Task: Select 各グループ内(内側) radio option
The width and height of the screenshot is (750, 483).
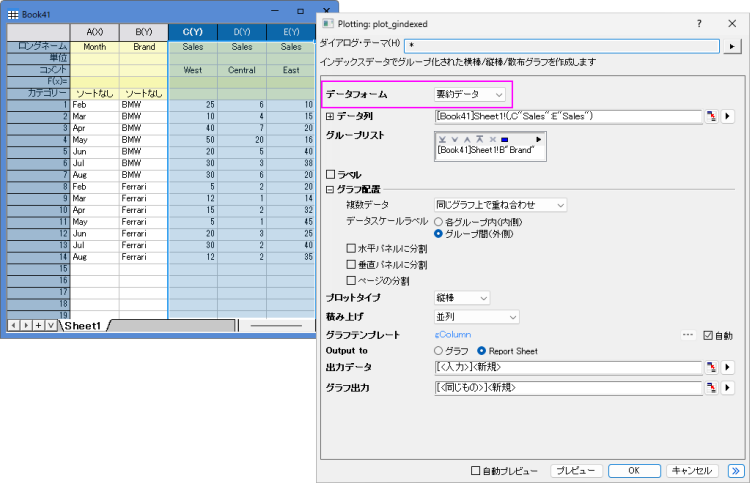Action: pos(438,222)
